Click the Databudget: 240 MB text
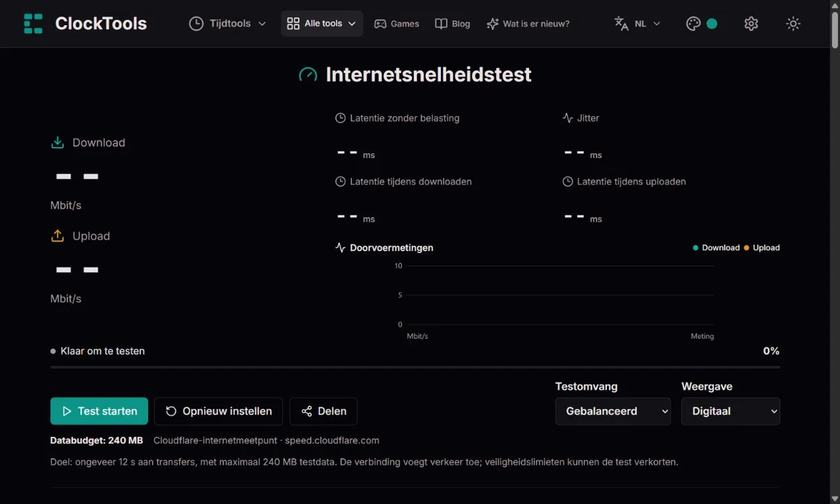This screenshot has height=504, width=840. pos(97,440)
